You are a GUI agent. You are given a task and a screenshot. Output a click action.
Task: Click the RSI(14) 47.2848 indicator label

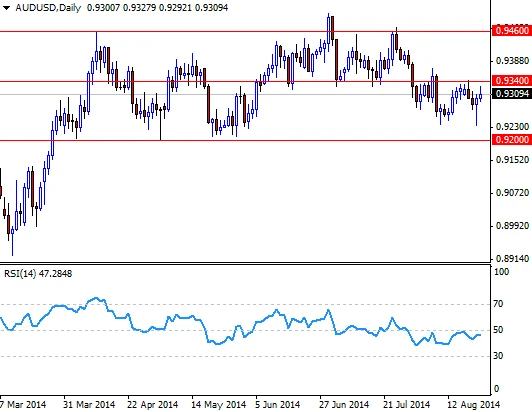point(38,274)
